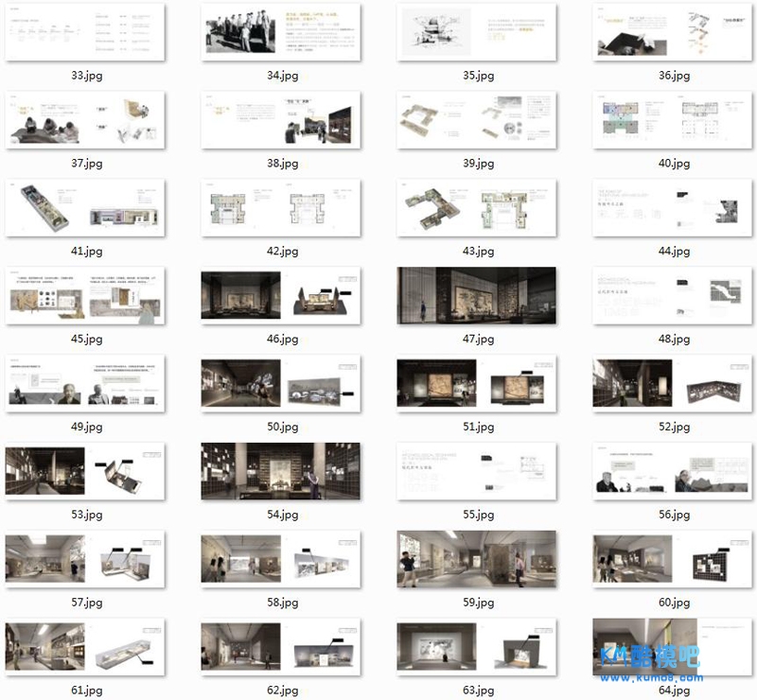
Task: Select the 34.jpg group photo thumbnail
Action: point(282,32)
